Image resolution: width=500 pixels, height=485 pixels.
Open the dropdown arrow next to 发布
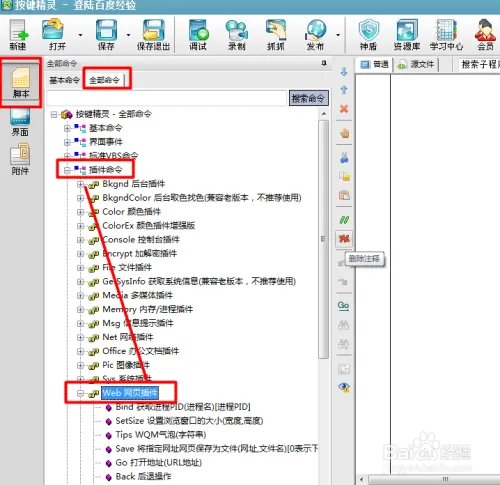[x=338, y=35]
